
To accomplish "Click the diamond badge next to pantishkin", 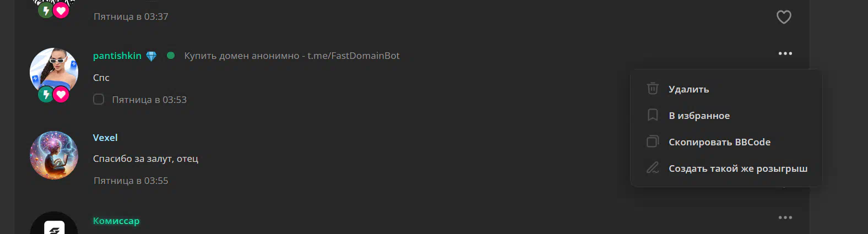I will [x=151, y=56].
